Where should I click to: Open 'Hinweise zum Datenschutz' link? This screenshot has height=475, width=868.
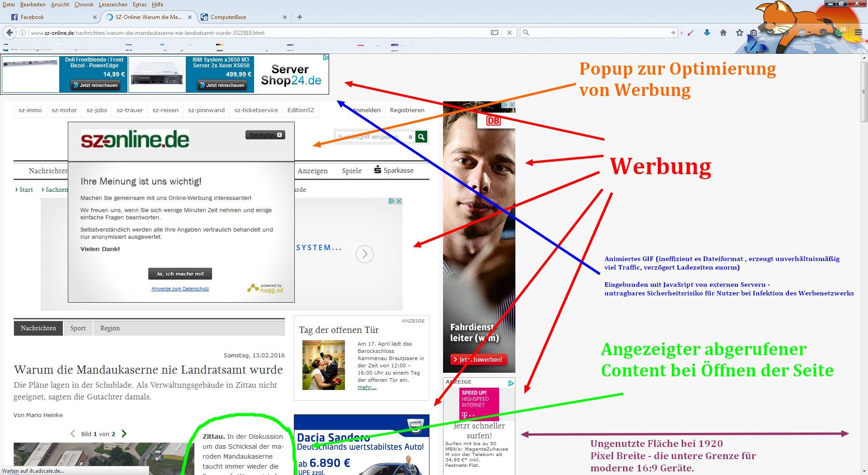click(x=180, y=289)
